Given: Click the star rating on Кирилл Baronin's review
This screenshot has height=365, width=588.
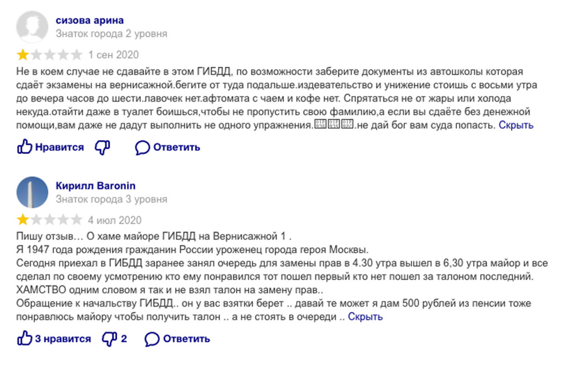Looking at the screenshot, I should 49,220.
